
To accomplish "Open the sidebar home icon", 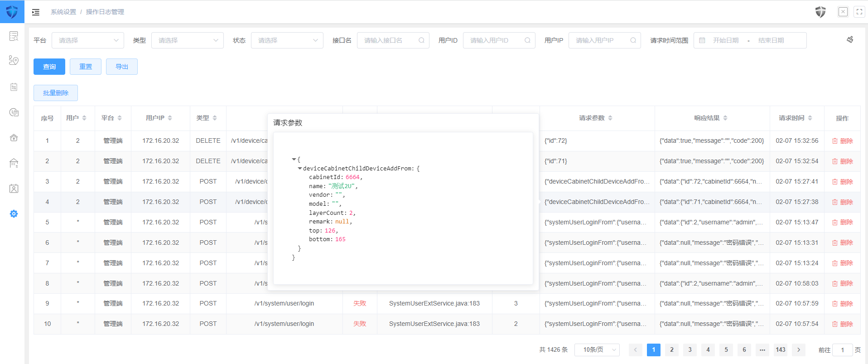I will click(14, 138).
